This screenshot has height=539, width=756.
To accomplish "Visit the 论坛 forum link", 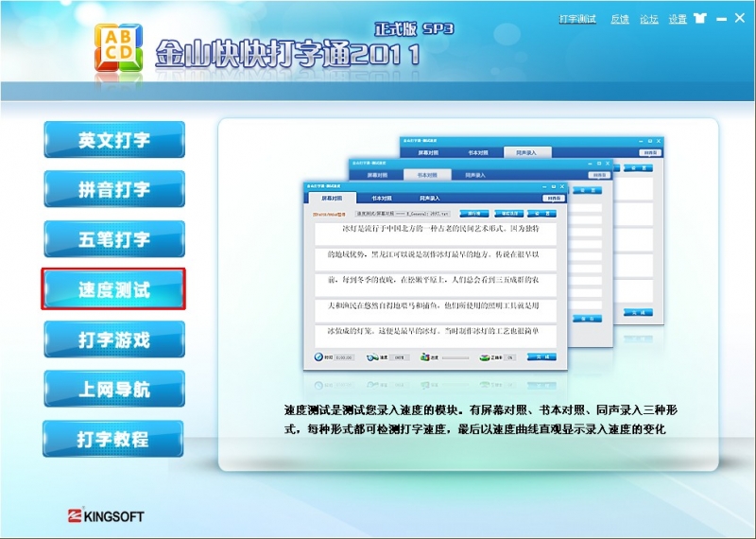I will pyautogui.click(x=648, y=19).
